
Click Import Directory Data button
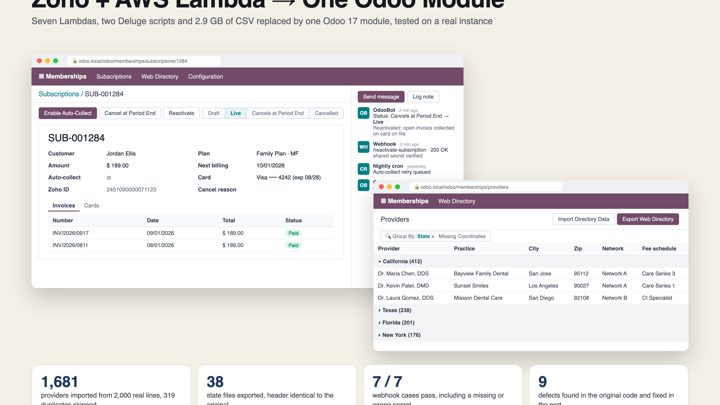click(x=583, y=219)
